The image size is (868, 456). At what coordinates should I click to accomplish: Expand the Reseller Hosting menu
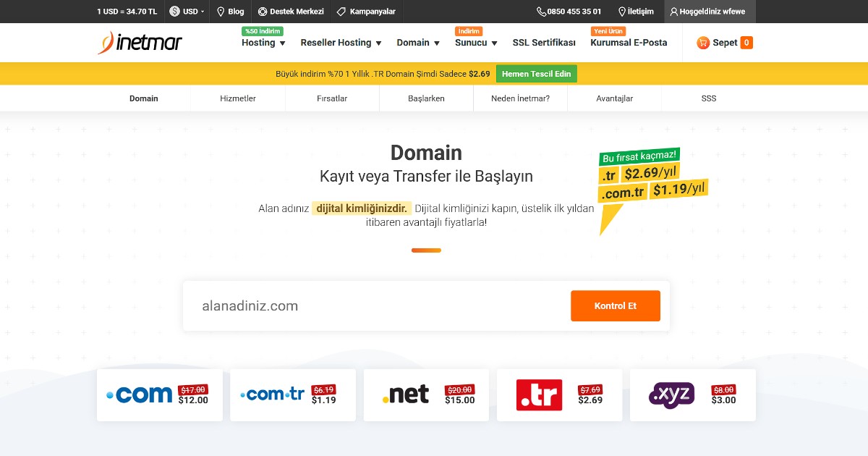click(341, 43)
